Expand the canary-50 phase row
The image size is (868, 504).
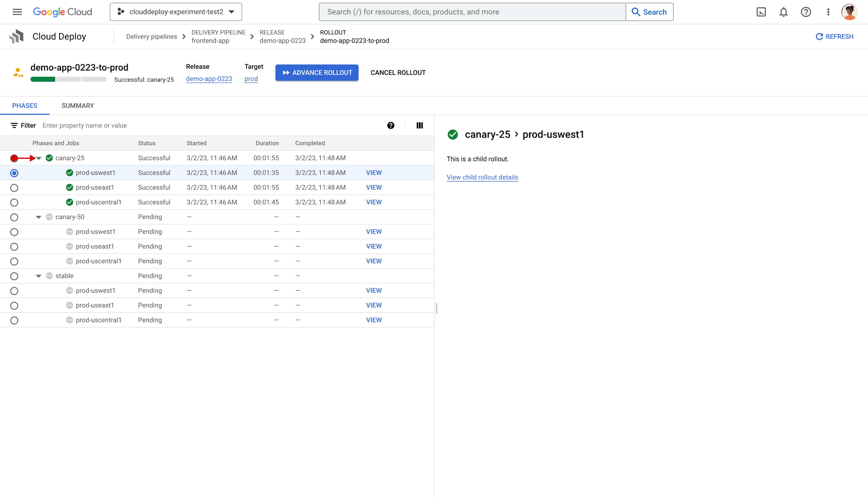click(38, 217)
